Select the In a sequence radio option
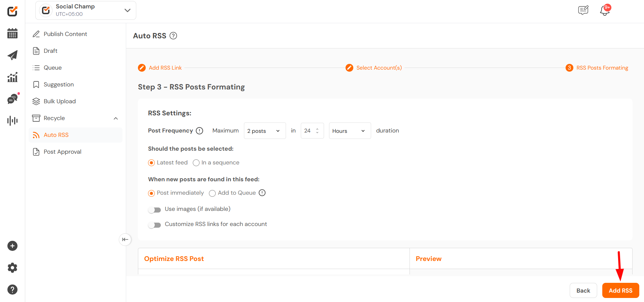This screenshot has width=644, height=302. click(196, 163)
